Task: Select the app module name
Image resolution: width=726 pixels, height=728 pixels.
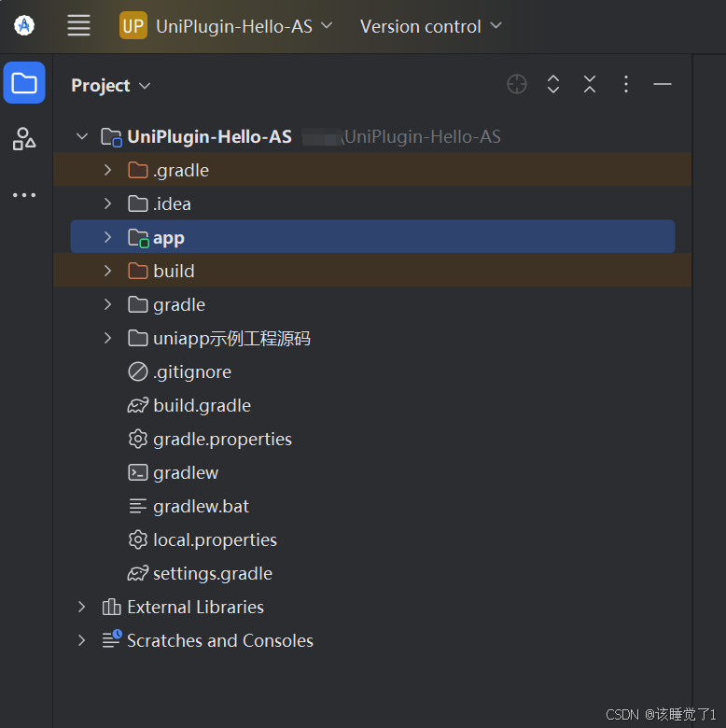Action: (x=169, y=238)
